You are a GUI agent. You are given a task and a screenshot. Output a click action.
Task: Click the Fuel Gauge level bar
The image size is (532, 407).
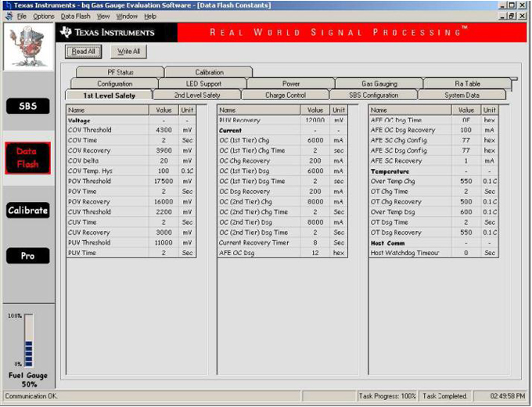(x=29, y=340)
